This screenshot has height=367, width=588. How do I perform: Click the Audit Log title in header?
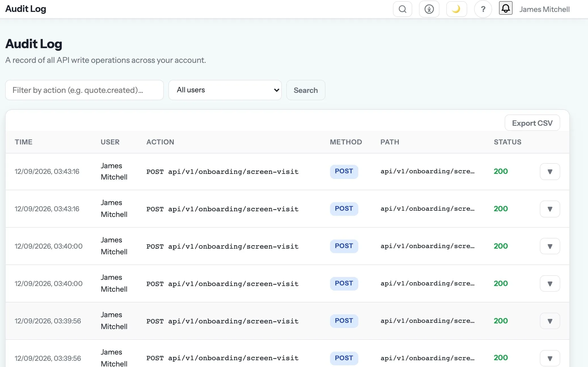pyautogui.click(x=26, y=9)
